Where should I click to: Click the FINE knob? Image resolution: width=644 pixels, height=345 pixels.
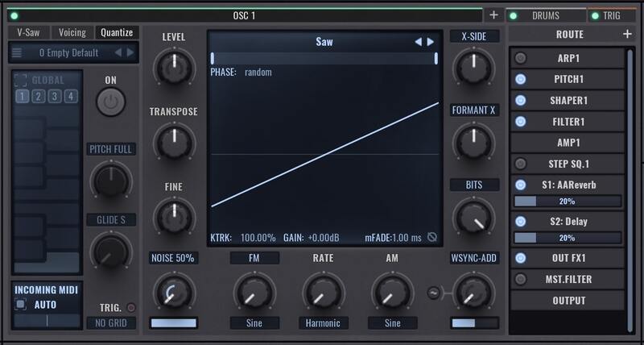pos(174,217)
